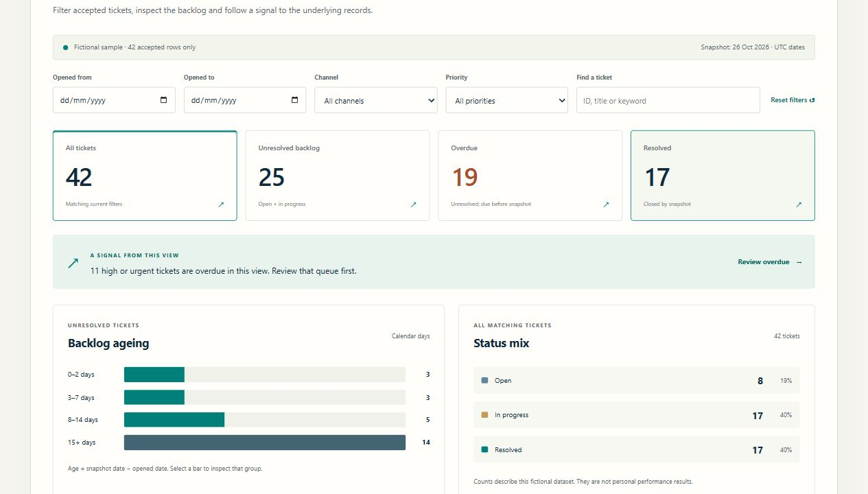Open the Priority dropdown

point(507,100)
